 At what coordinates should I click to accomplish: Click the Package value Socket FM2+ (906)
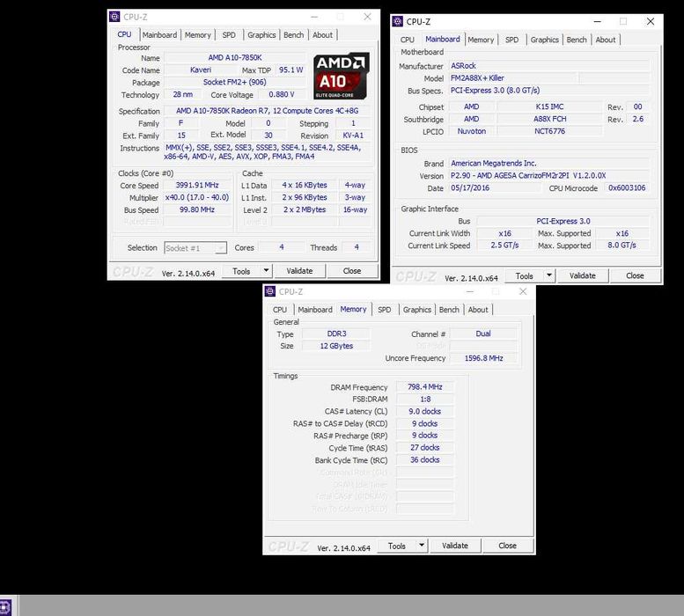pyautogui.click(x=235, y=82)
